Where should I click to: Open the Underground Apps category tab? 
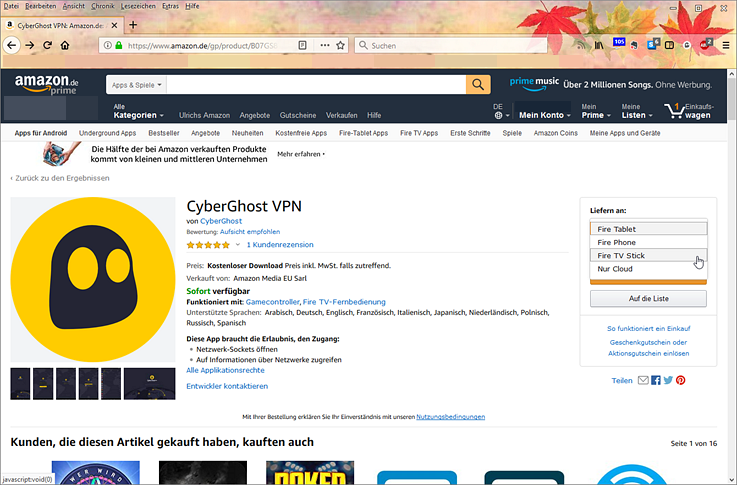[107, 133]
